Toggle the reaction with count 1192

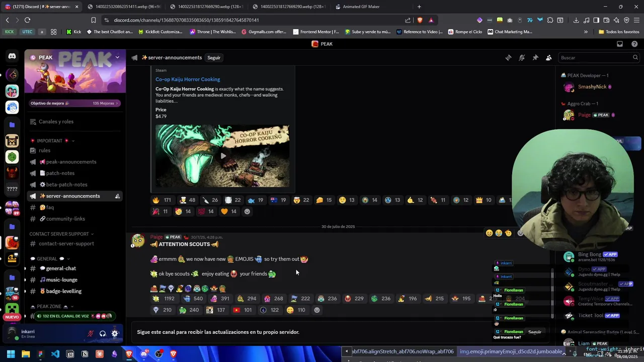point(164,299)
